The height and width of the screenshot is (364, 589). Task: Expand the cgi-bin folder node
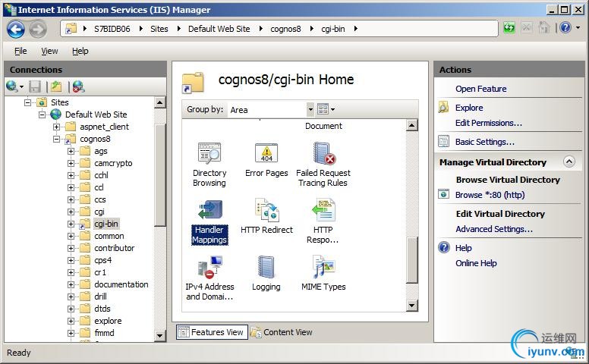[x=71, y=224]
